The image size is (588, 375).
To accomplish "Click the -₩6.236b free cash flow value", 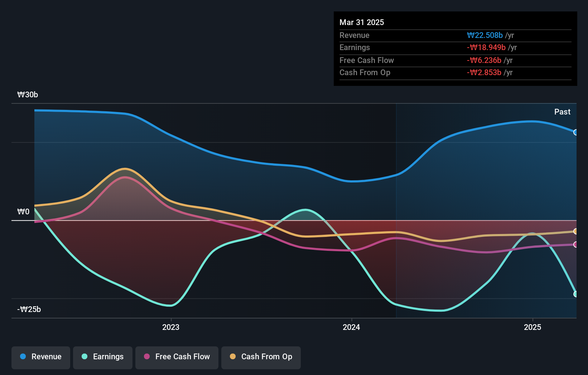I will point(484,60).
